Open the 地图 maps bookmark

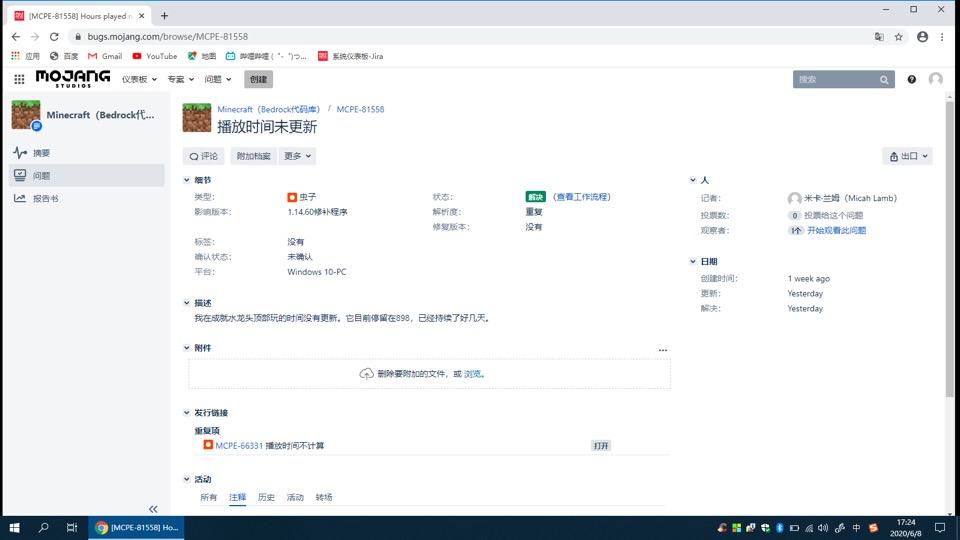point(201,56)
